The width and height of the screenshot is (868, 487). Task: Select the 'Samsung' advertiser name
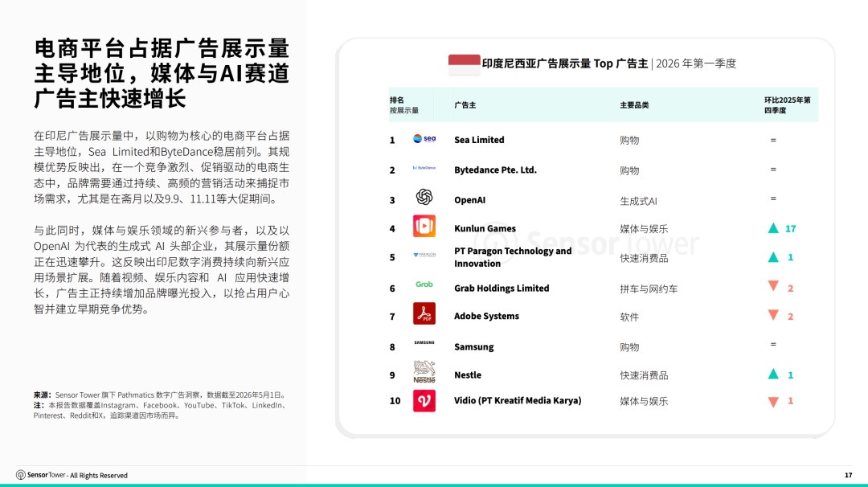pyautogui.click(x=474, y=347)
